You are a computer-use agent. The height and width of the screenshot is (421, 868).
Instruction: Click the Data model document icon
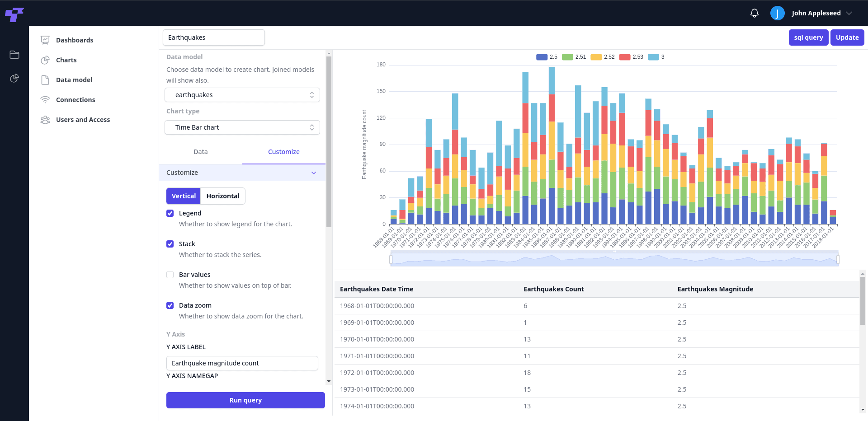tap(45, 80)
